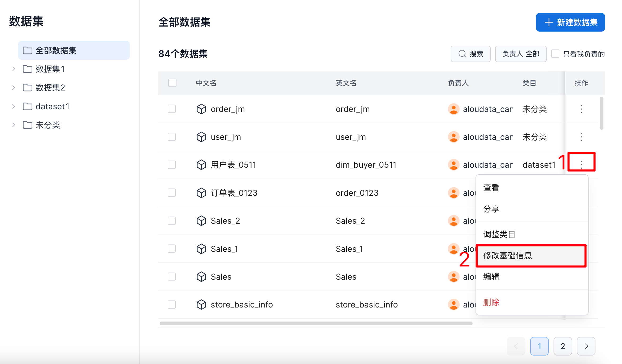Expand the 数据集1 folder
This screenshot has height=364, width=622.
tap(14, 69)
